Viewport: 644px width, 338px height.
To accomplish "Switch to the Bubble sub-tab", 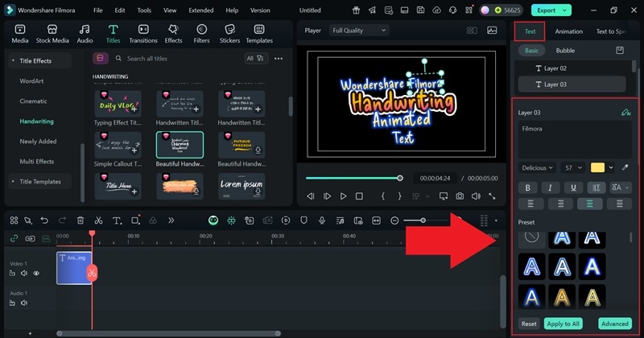I will click(565, 51).
